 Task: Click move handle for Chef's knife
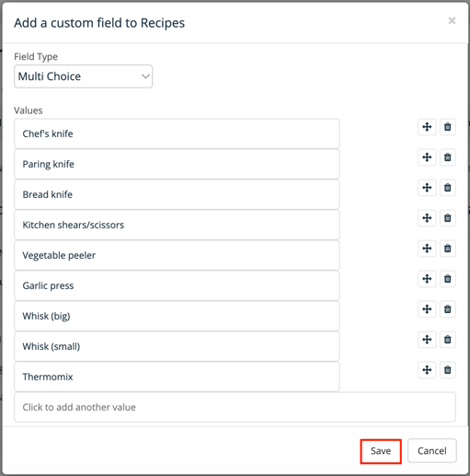click(427, 127)
